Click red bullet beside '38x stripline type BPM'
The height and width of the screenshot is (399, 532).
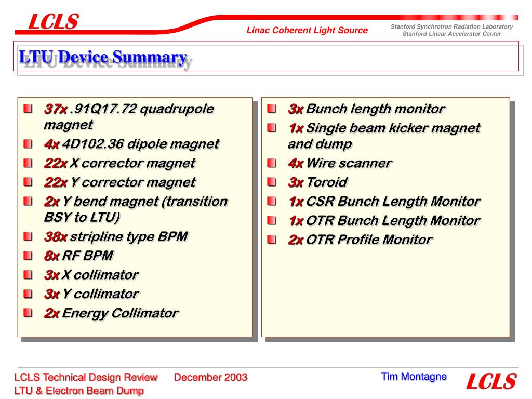28,236
